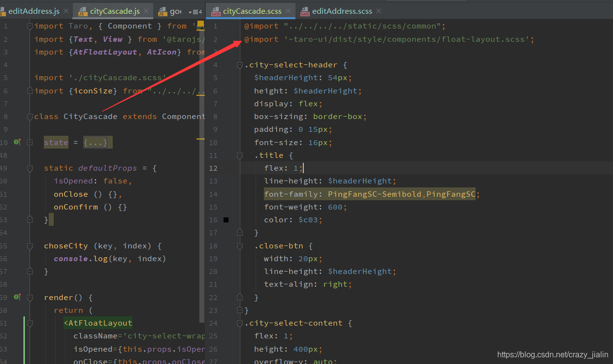Collapse the .close-btn rule fold marker
This screenshot has width=613, height=364.
240,245
